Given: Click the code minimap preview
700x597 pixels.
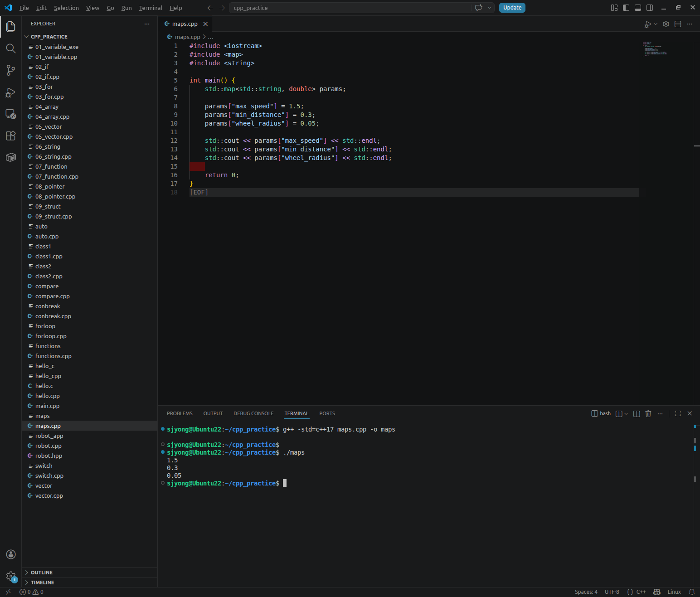Looking at the screenshot, I should click(655, 49).
